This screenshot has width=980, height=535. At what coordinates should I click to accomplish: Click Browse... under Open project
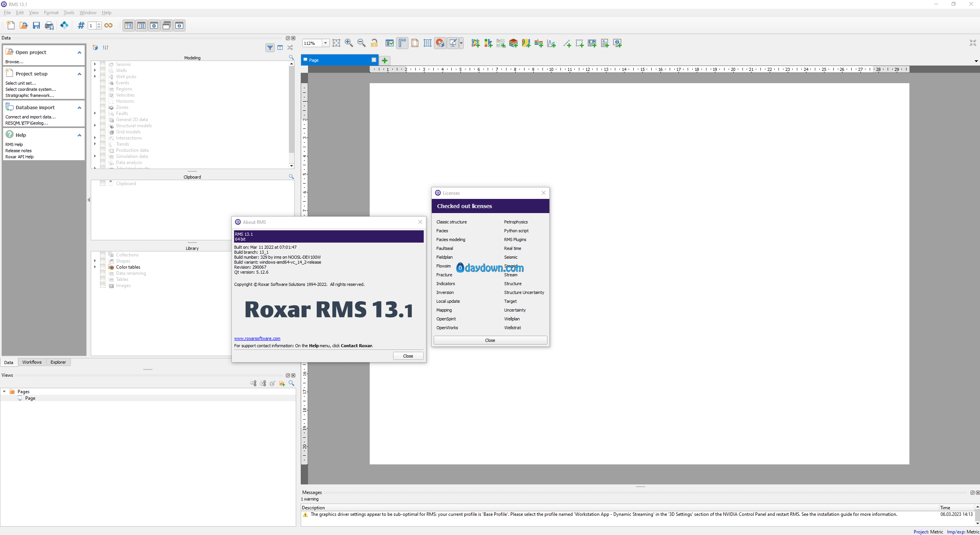pos(14,62)
